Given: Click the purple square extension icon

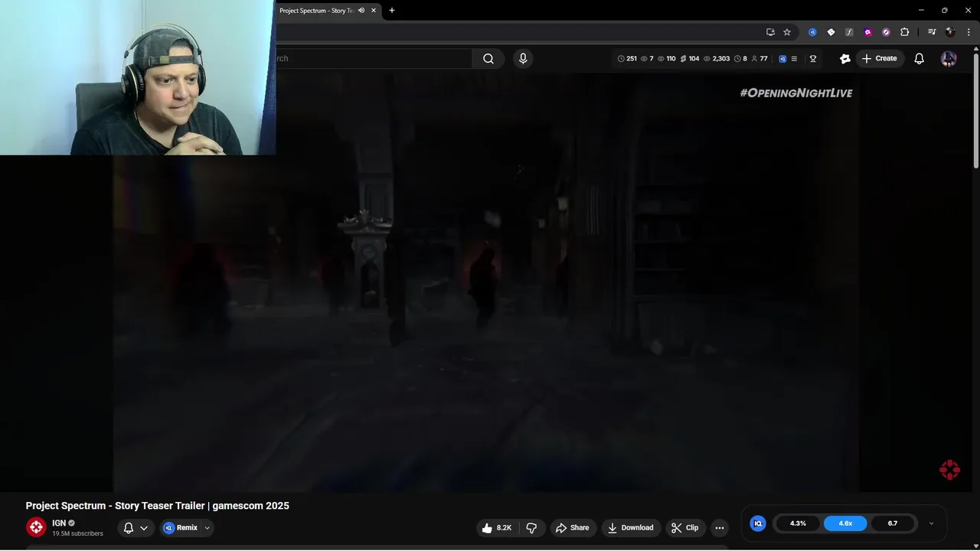Looking at the screenshot, I should coord(867,32).
